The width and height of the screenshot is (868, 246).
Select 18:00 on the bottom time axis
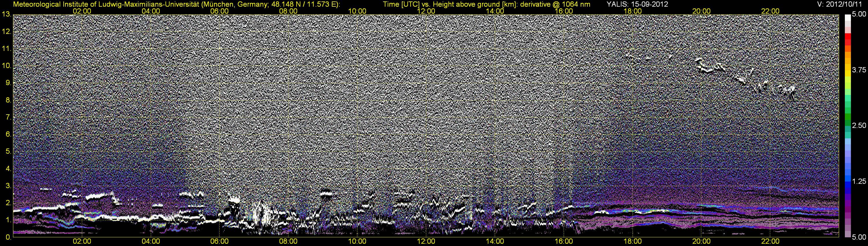(x=632, y=242)
